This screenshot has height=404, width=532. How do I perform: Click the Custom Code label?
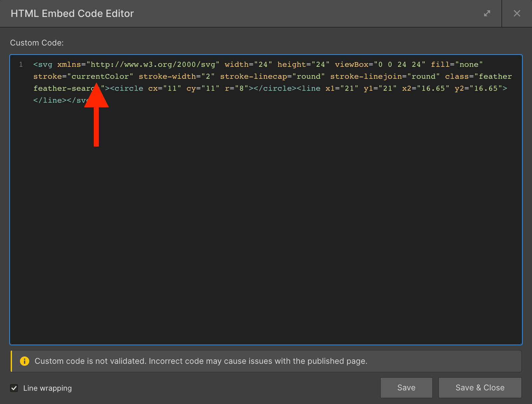[x=37, y=43]
